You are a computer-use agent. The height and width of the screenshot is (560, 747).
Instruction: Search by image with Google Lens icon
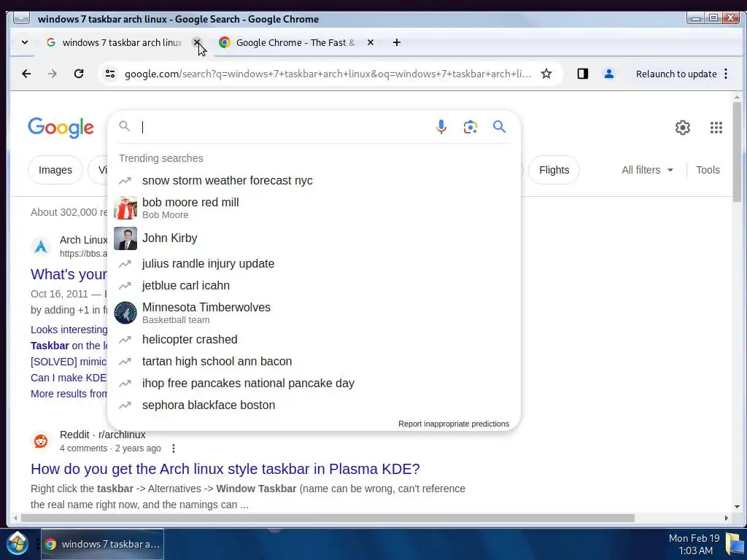(471, 127)
